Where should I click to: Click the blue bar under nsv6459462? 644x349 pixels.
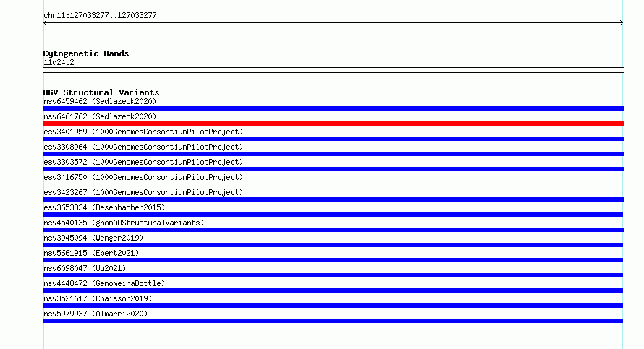(333, 108)
